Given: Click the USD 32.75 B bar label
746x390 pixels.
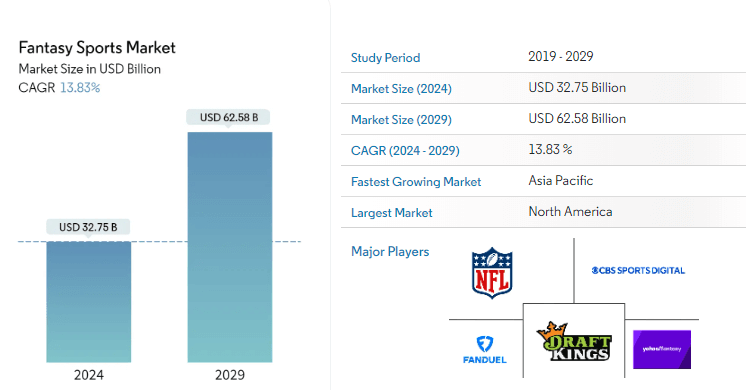Looking at the screenshot, I should coord(88,227).
